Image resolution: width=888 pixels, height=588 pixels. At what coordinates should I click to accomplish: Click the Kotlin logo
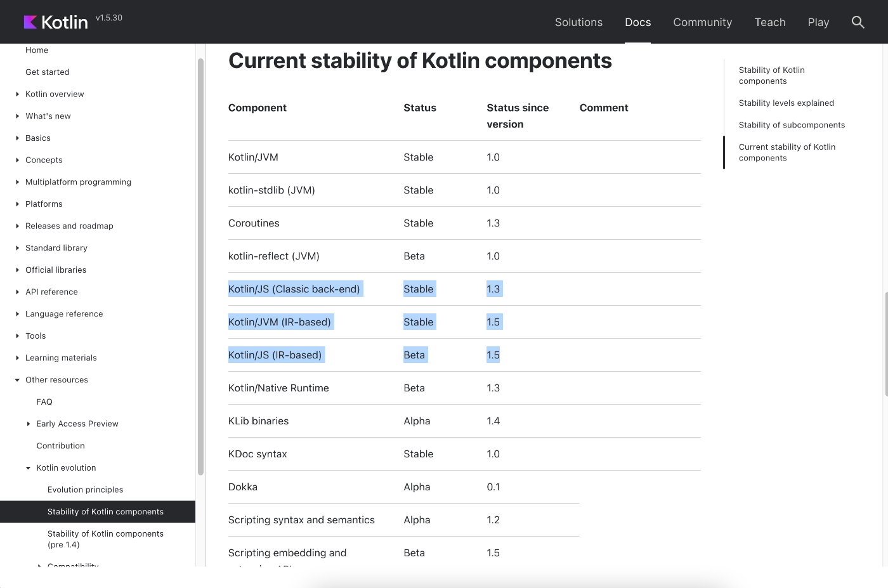[x=56, y=22]
